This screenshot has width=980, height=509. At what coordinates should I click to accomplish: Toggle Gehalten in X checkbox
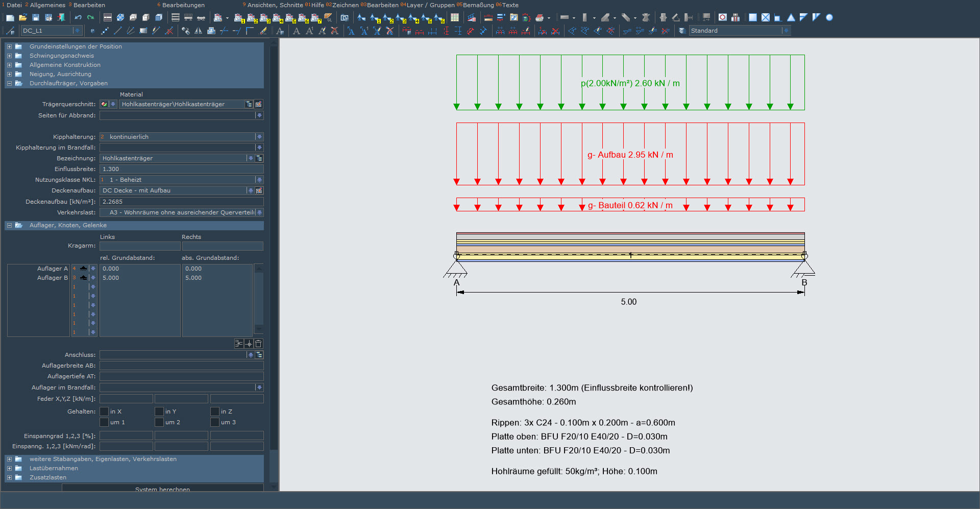104,411
